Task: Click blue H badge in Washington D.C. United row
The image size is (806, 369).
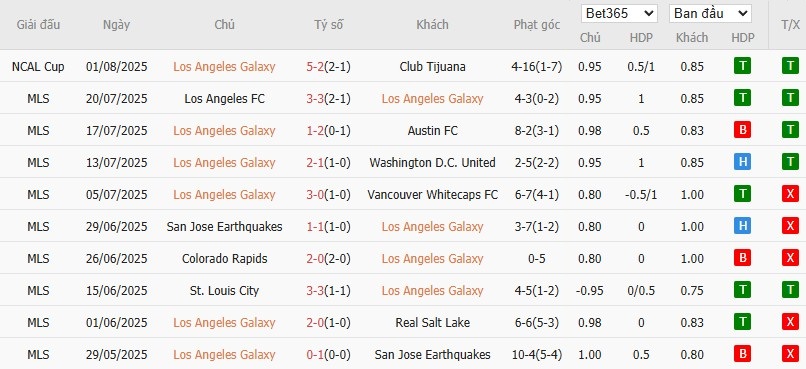Action: (742, 162)
